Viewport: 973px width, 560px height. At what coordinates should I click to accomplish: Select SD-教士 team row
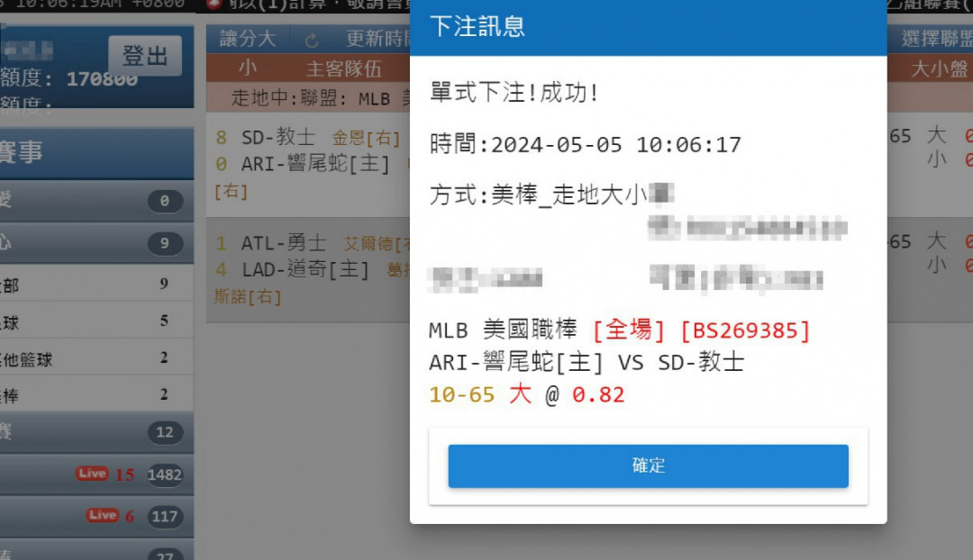tap(278, 137)
